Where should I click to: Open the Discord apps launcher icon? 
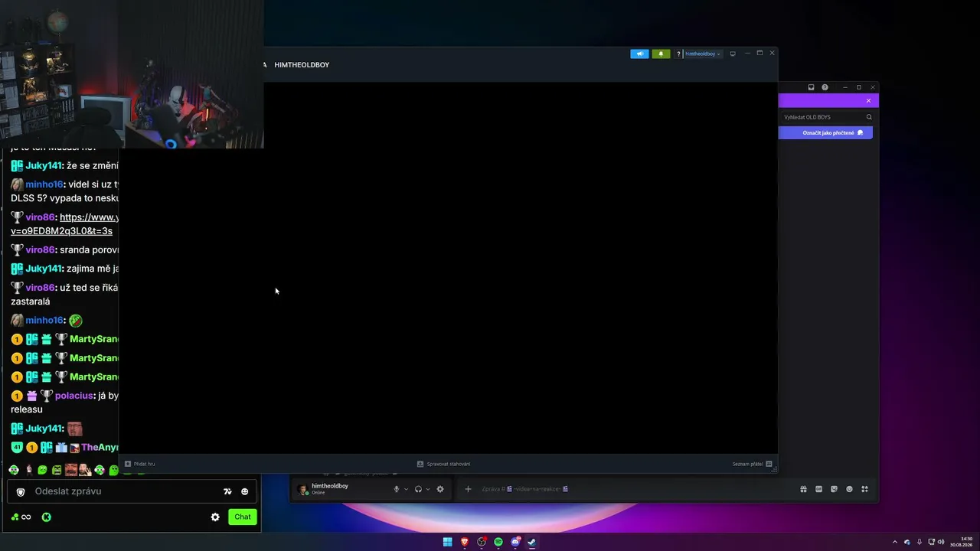(x=864, y=489)
